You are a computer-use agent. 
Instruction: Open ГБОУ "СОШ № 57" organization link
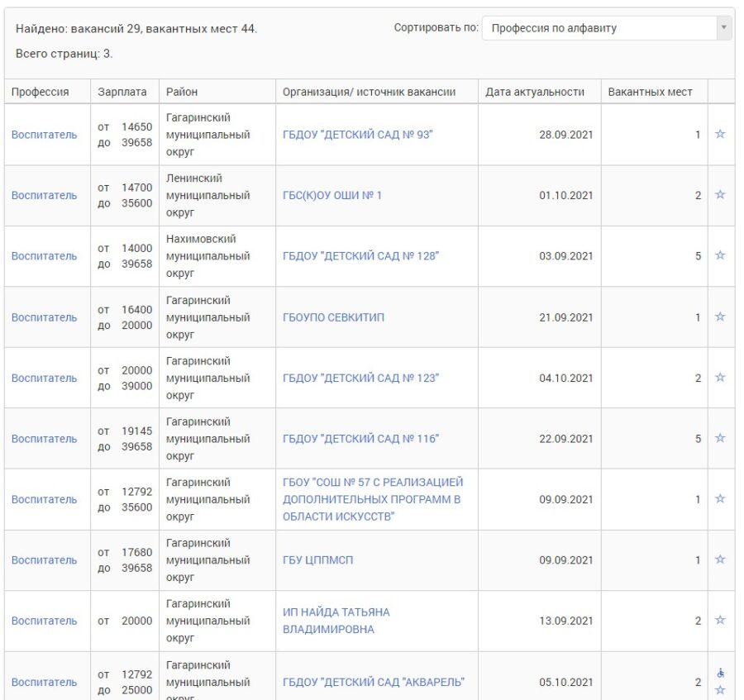pyautogui.click(x=373, y=499)
